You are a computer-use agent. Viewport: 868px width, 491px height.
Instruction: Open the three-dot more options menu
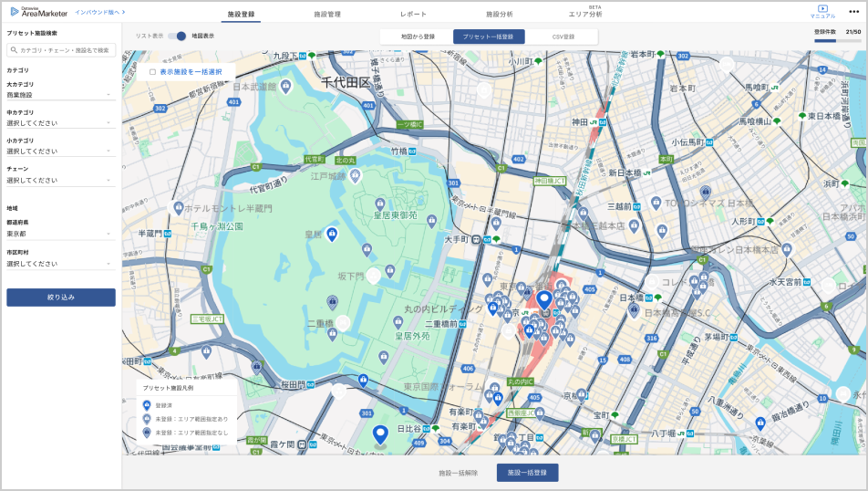point(853,11)
